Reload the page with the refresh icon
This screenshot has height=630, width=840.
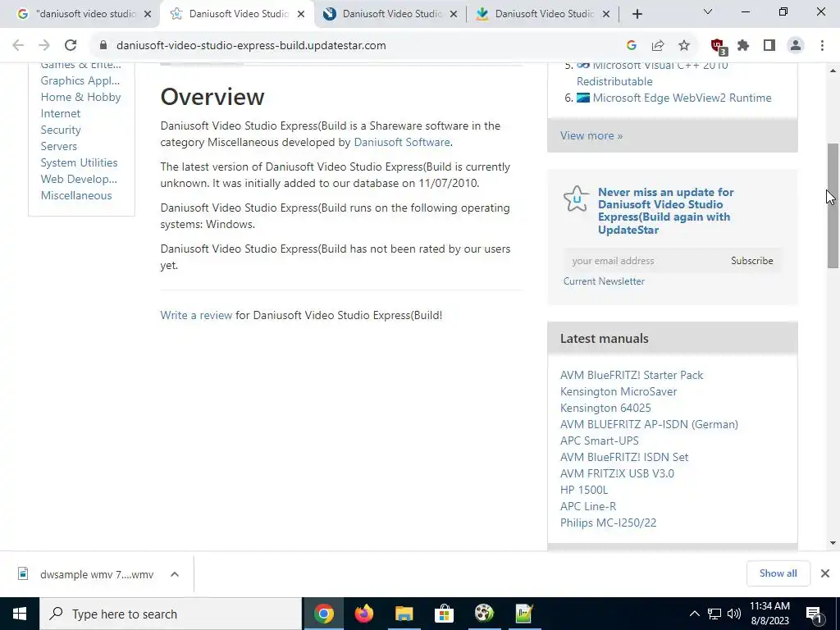coord(71,46)
